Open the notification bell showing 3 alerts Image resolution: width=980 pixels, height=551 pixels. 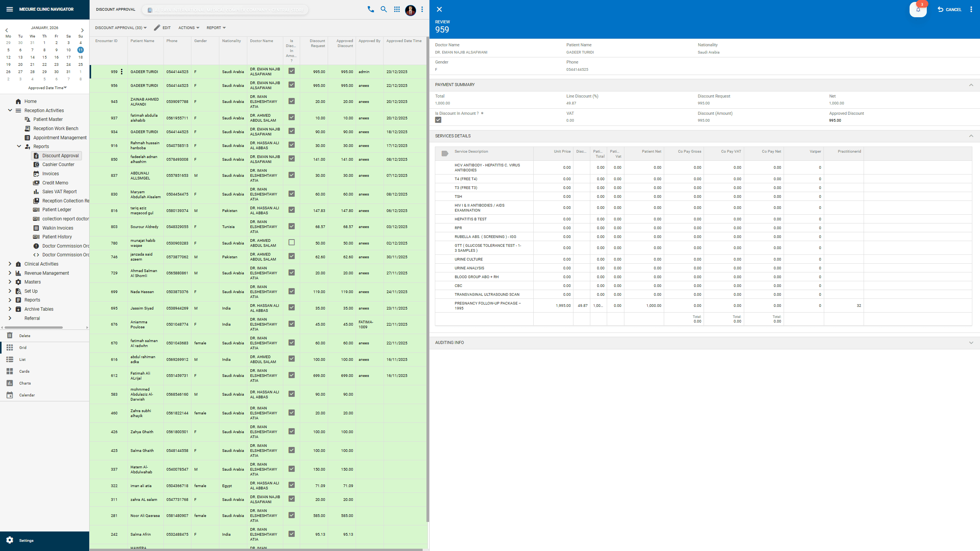click(x=918, y=9)
